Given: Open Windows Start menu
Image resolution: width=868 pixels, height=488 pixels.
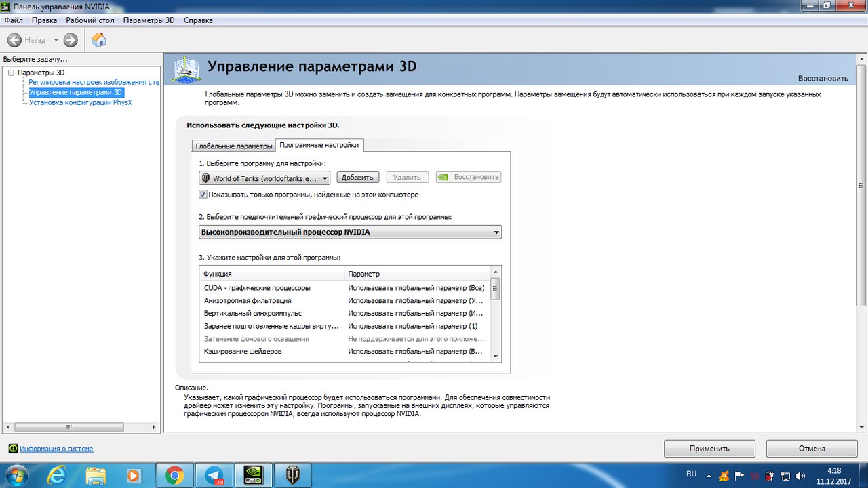Looking at the screenshot, I should 15,474.
